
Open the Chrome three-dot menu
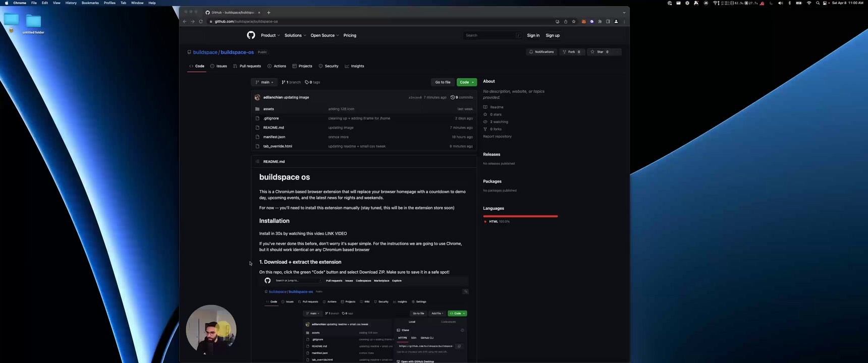tap(624, 22)
